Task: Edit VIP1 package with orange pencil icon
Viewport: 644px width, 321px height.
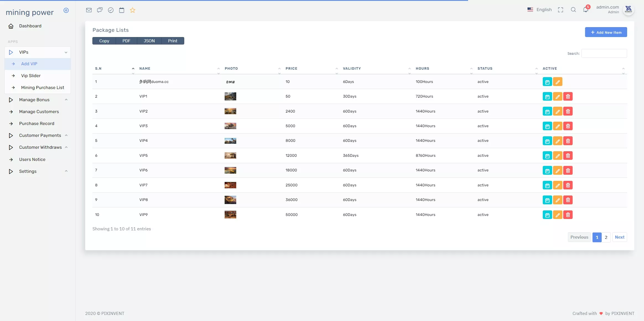Action: click(x=557, y=96)
